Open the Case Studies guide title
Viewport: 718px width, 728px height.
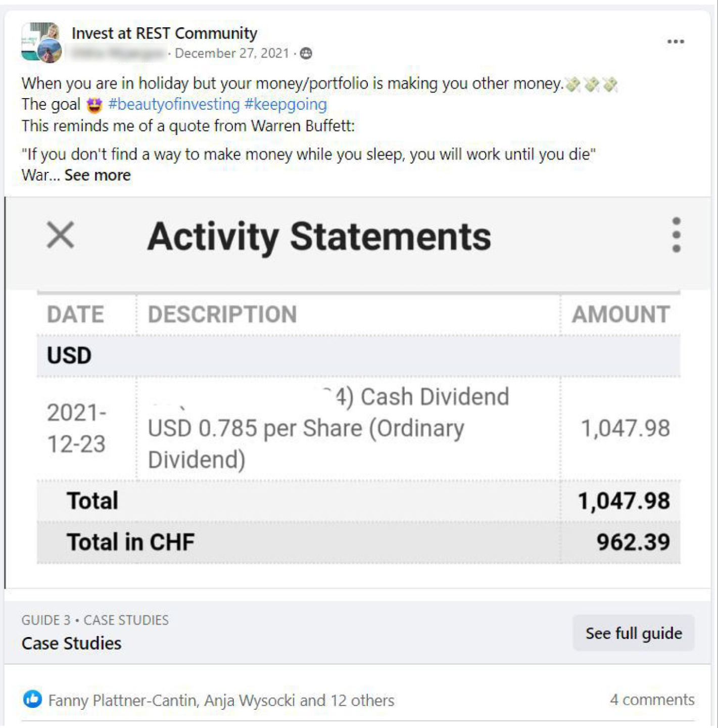click(71, 643)
